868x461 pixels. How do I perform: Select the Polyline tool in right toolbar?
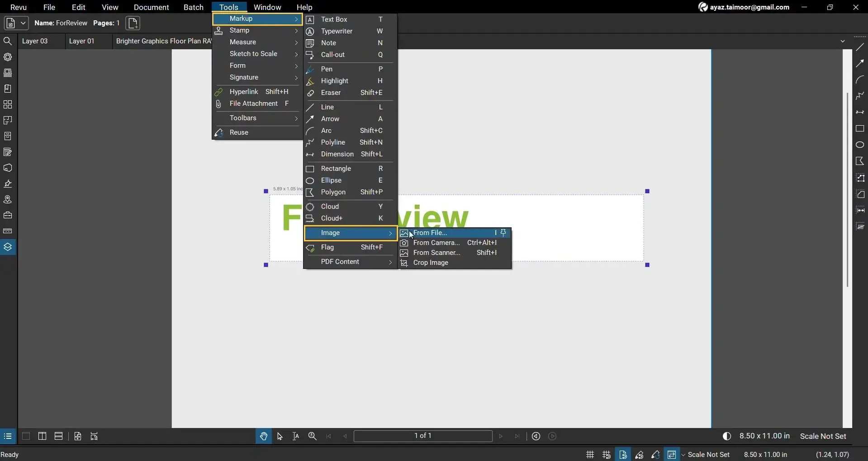pos(860,96)
